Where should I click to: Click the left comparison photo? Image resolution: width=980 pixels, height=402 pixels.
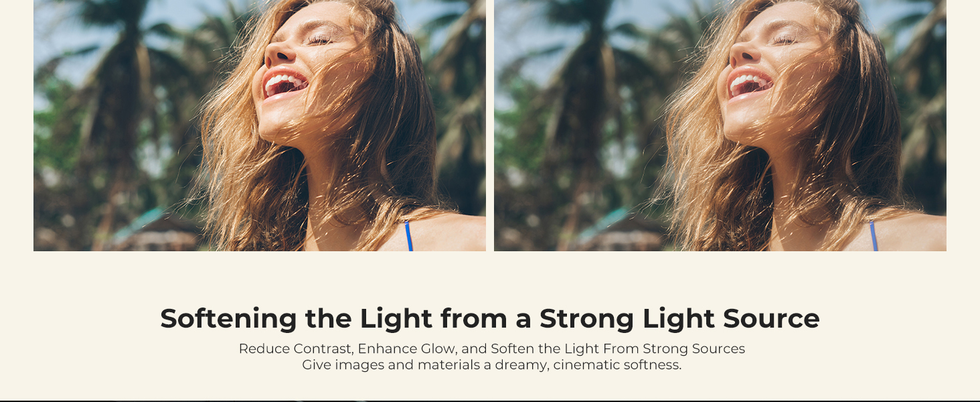[x=260, y=125]
